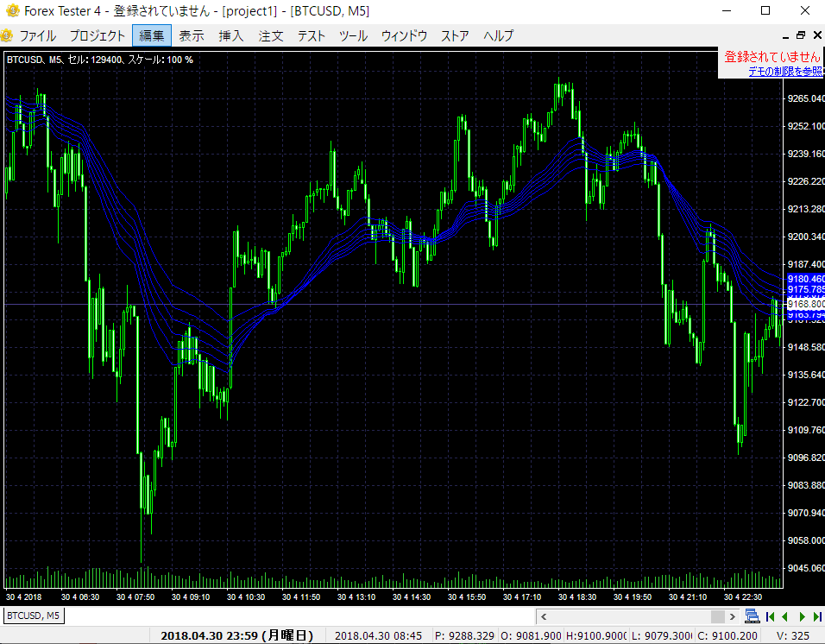Jump to first chart tab arrow

(x=771, y=616)
